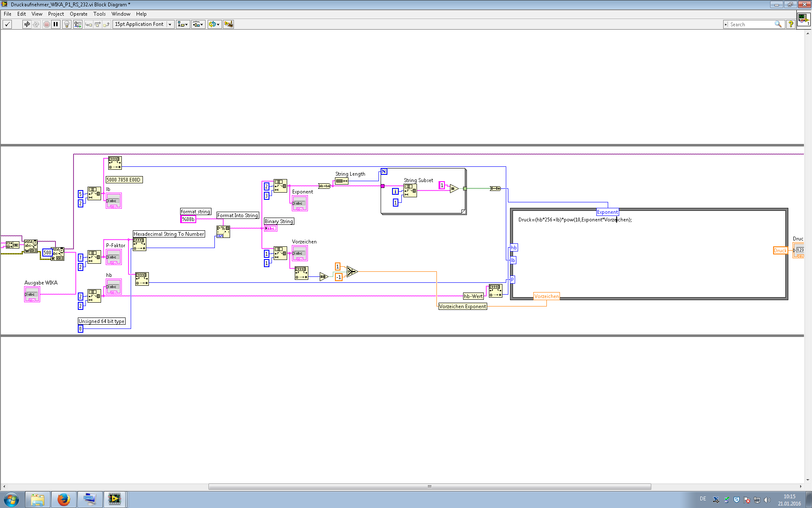Click the horizontal scrollbar thumb
The width and height of the screenshot is (812, 508).
click(x=429, y=486)
